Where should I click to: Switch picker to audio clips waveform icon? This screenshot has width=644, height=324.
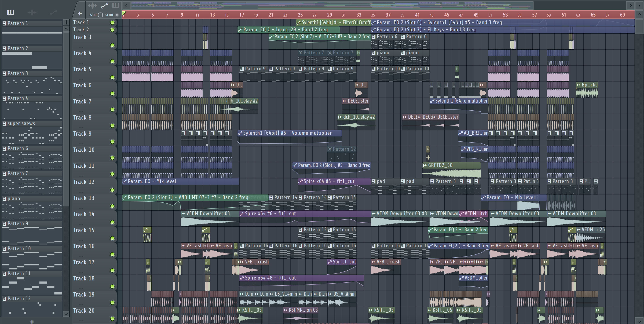click(32, 12)
